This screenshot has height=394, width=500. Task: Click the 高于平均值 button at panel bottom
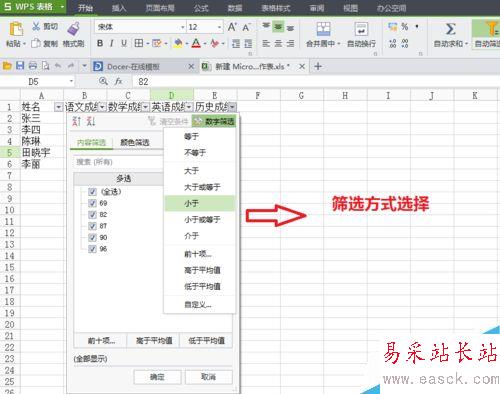(x=154, y=341)
